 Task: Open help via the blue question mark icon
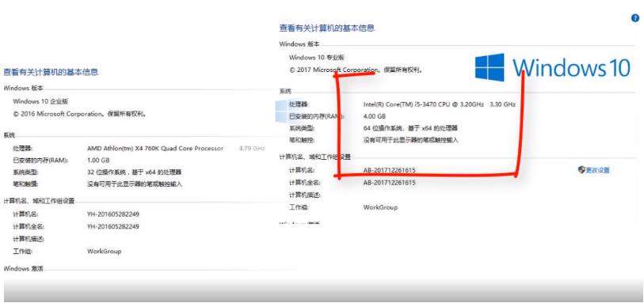pyautogui.click(x=635, y=18)
